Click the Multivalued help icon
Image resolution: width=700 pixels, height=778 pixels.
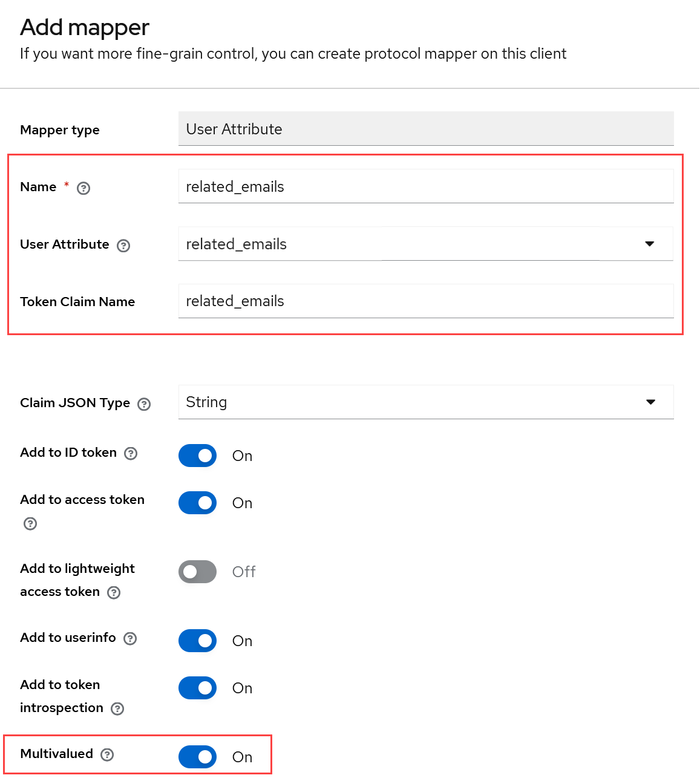(107, 754)
